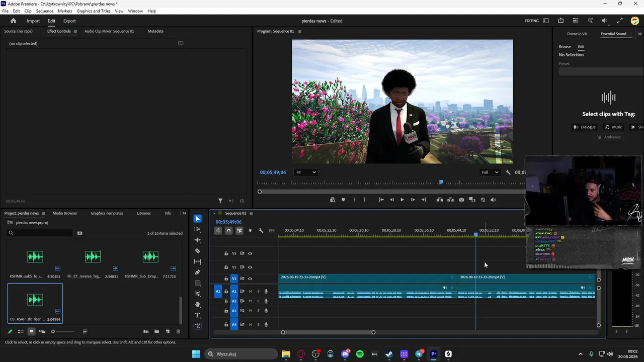The image size is (644, 362).
Task: Select the Ripple Edit tool
Action: point(197,240)
